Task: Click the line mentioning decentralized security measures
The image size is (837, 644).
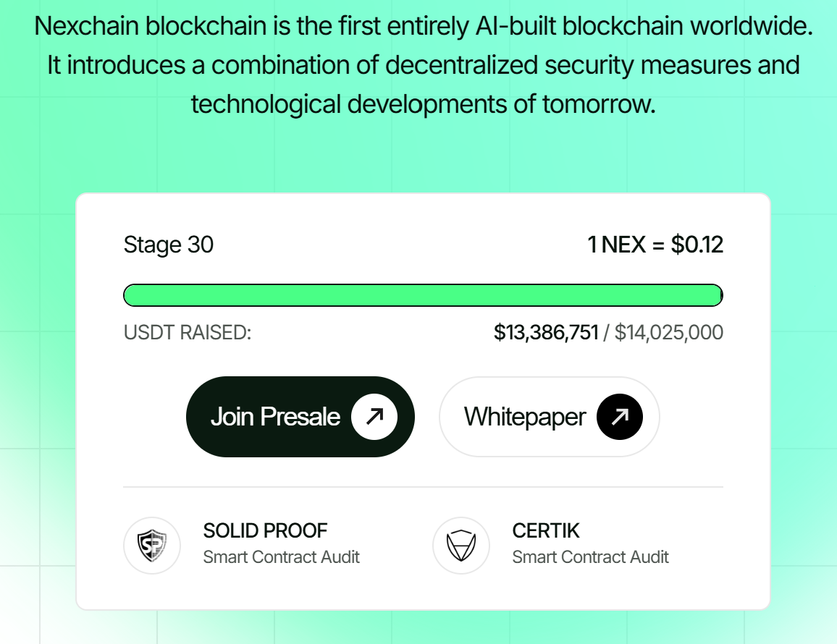Action: tap(424, 65)
